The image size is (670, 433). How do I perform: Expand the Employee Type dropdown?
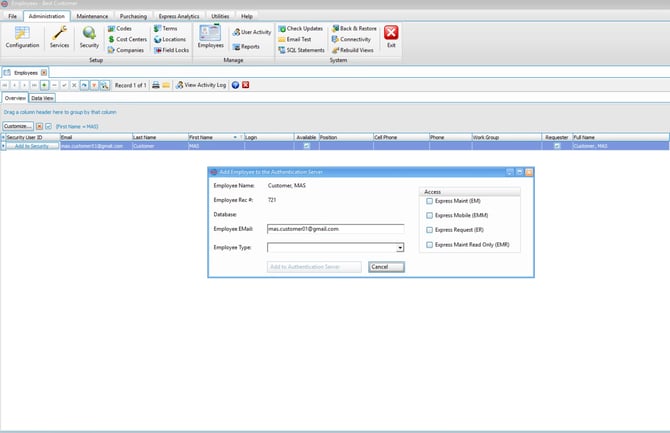399,247
